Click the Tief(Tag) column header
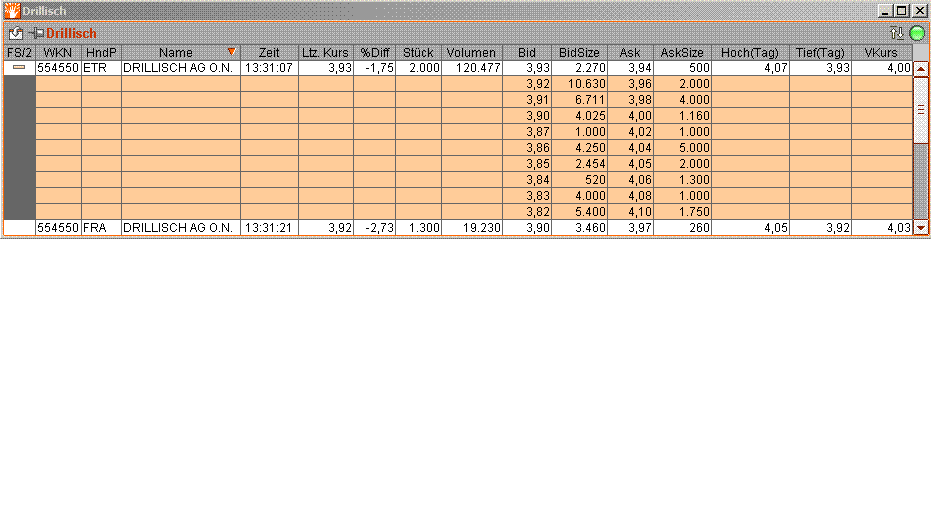The image size is (931, 512). tap(820, 52)
